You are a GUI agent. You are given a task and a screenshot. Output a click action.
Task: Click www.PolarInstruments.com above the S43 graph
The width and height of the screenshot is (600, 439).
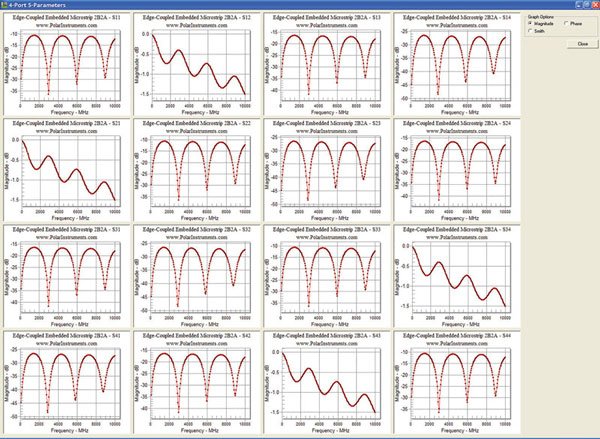327,343
